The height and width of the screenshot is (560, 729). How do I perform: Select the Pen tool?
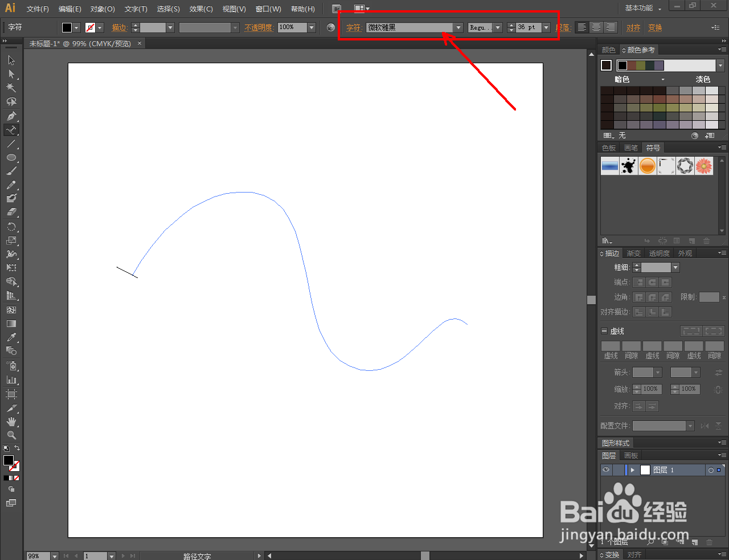(11, 116)
